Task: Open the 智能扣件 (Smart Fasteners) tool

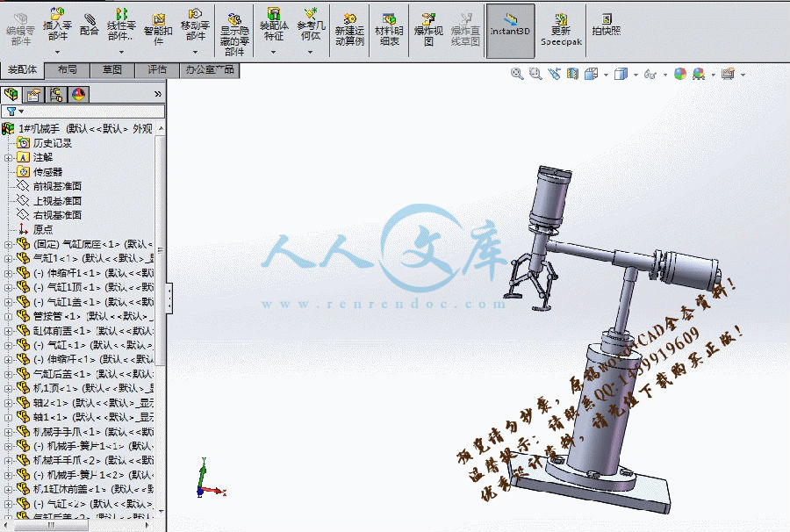Action: 158,29
